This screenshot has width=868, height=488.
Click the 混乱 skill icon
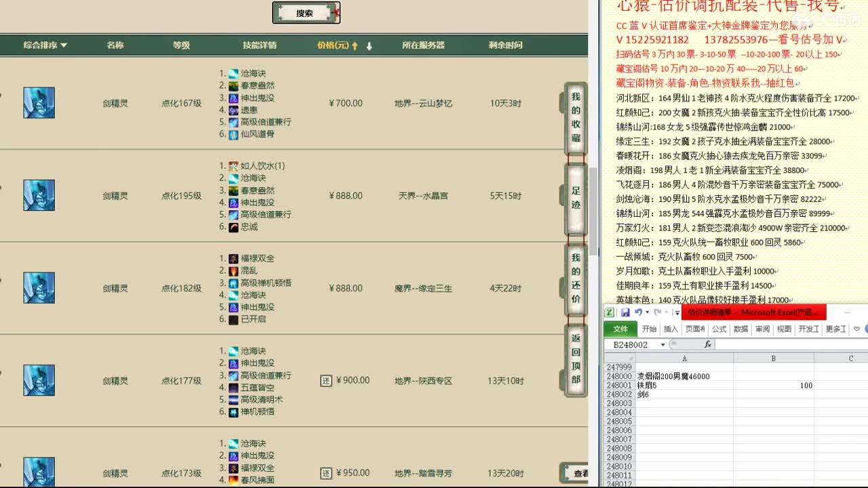(233, 270)
